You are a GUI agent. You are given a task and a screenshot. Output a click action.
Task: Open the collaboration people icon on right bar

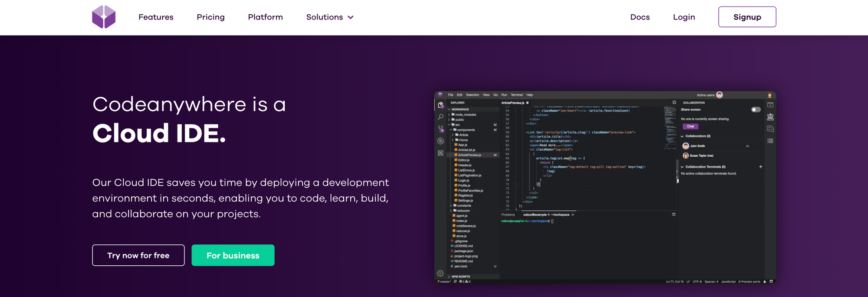pos(770,117)
